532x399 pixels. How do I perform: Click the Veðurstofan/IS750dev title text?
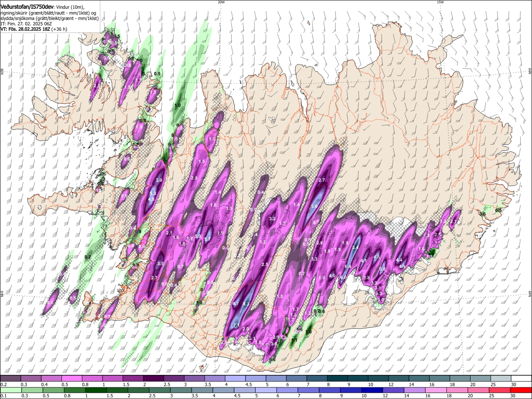pos(27,7)
